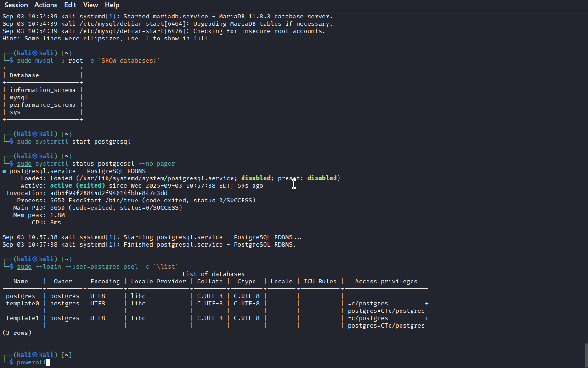The height and width of the screenshot is (368, 588).
Task: Click the 'systemctl start postgresql' command
Action: coord(83,142)
